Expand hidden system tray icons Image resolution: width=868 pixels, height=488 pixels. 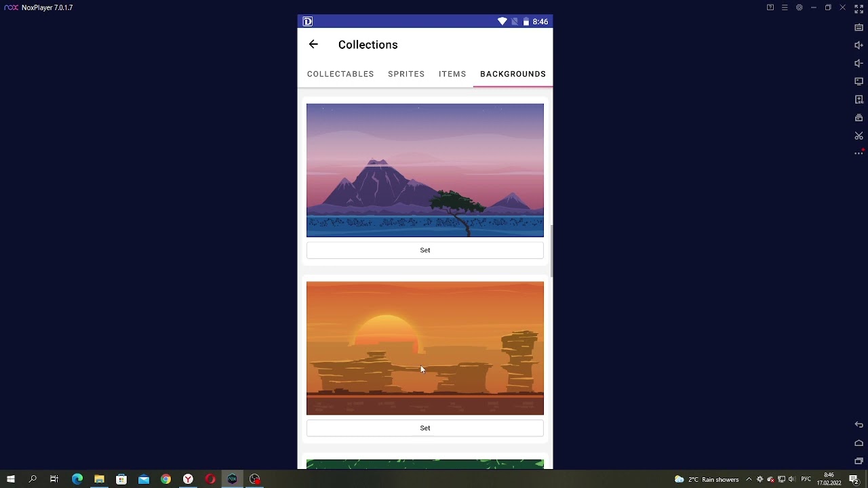click(749, 479)
